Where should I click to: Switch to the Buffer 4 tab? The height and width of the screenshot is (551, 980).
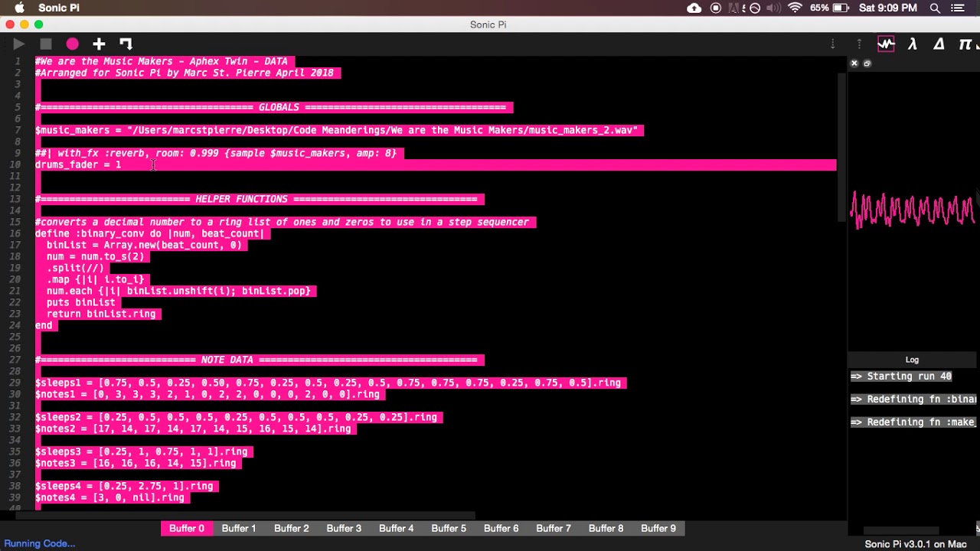[396, 528]
